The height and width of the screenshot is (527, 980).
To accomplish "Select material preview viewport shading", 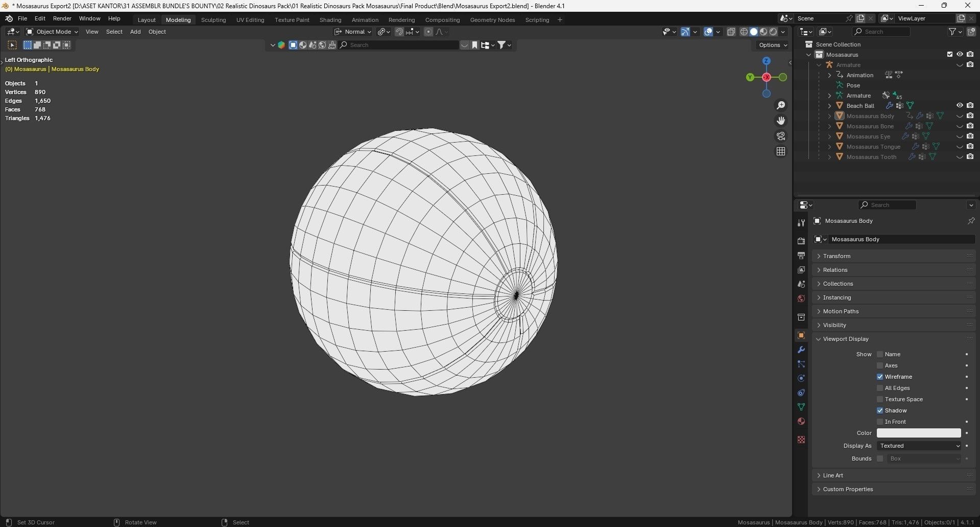I will 763,32.
